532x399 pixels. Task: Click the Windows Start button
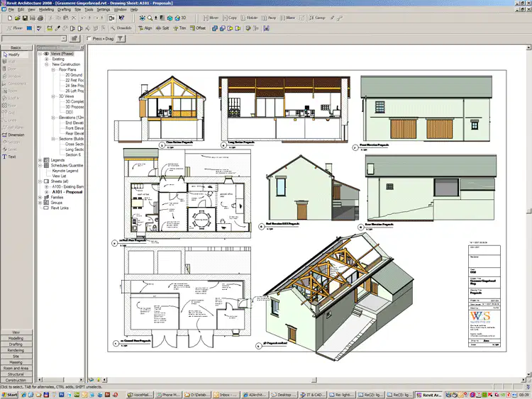point(9,395)
